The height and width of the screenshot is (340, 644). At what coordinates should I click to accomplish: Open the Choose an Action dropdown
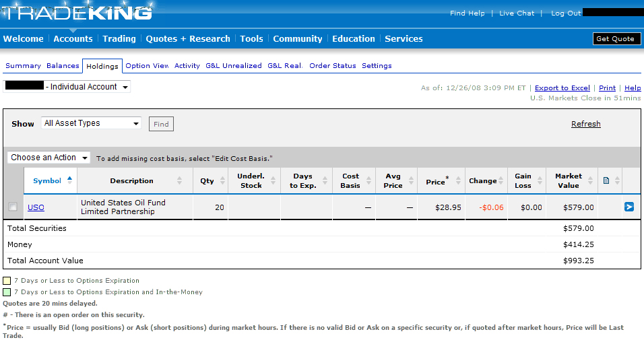click(x=49, y=158)
